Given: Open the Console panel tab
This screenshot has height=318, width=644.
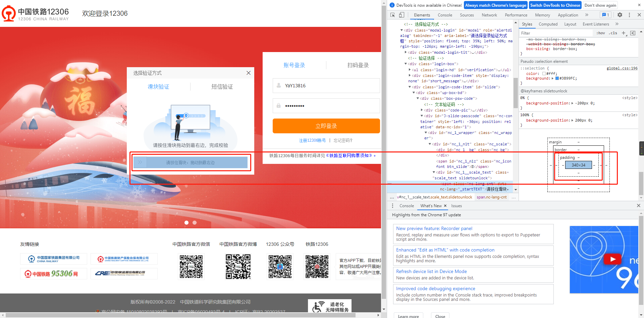Looking at the screenshot, I should coord(445,15).
